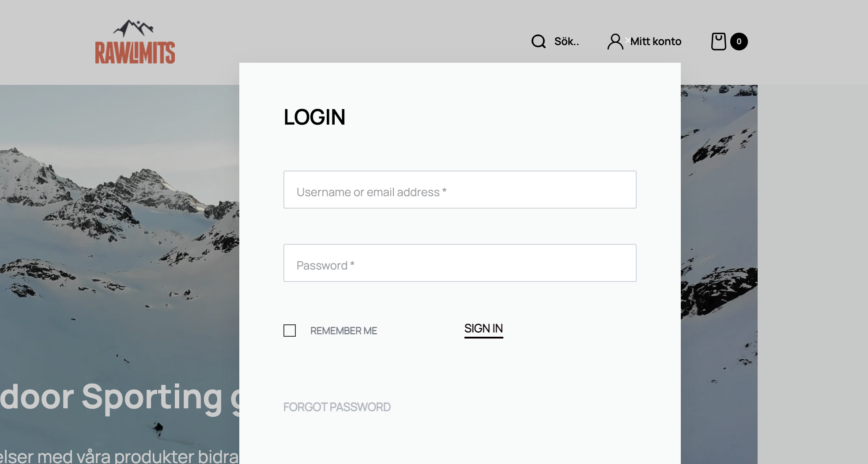The image size is (868, 464).
Task: Close the login popup with the white X
Action: [627, 40]
